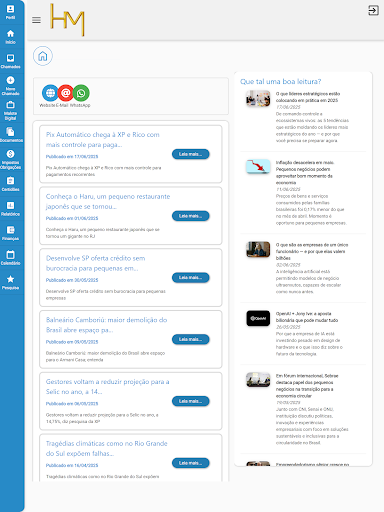
Task: Open the E-Mail contact icon
Action: pos(66,93)
